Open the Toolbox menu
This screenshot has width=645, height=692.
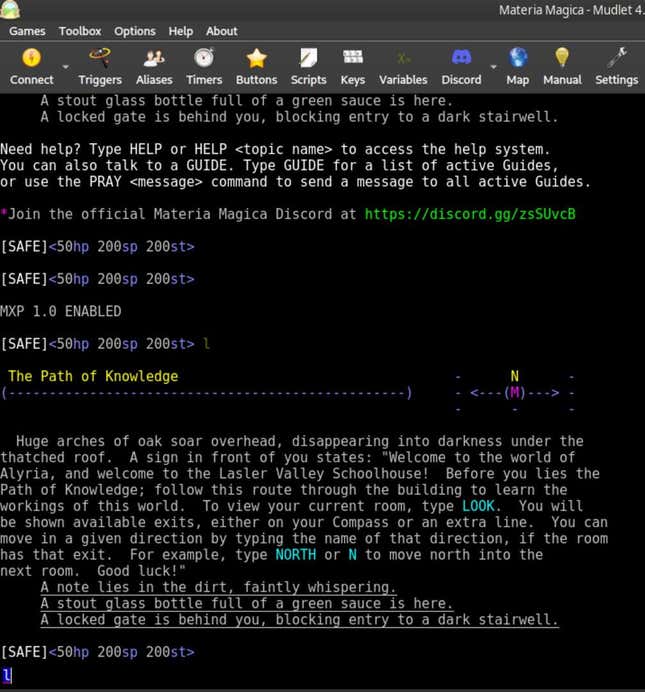coord(80,31)
